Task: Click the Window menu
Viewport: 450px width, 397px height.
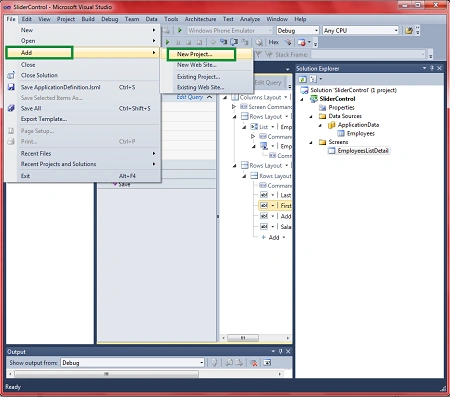Action: [x=277, y=19]
